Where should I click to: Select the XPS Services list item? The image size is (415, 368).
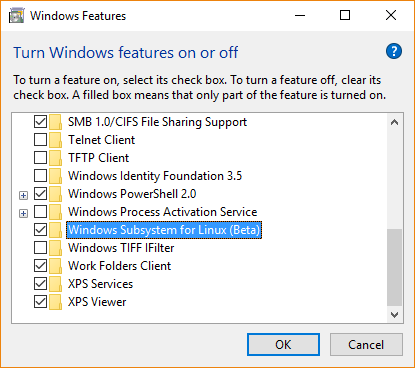click(100, 284)
